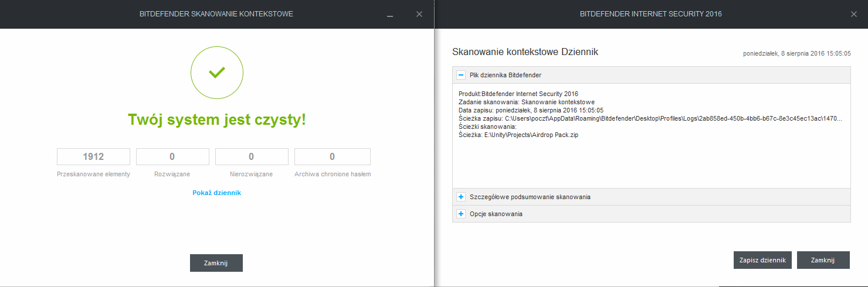868x287 pixels.
Task: Click the 'BITDEFENDER SKANOWANIE KONTEKSTOWE' title
Action: (216, 14)
